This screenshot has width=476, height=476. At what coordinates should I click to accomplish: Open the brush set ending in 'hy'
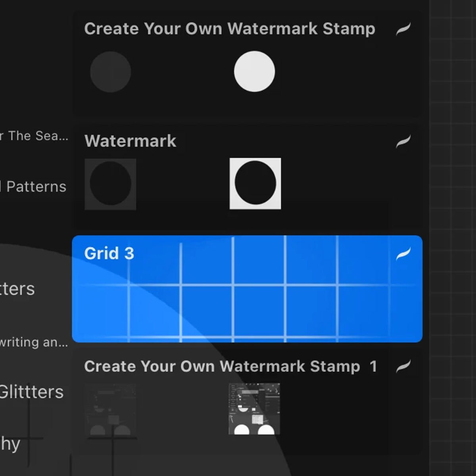tap(10, 443)
